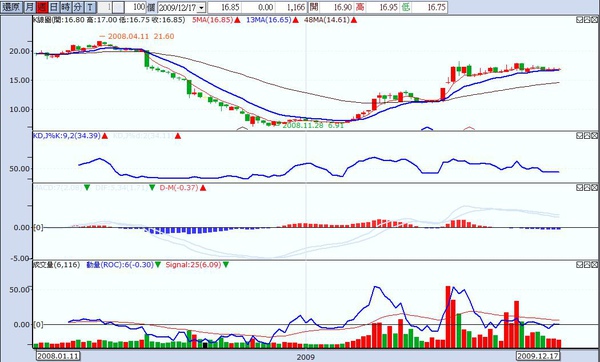Click the red triangle next to 48MA
The width and height of the screenshot is (600, 362).
[354, 20]
